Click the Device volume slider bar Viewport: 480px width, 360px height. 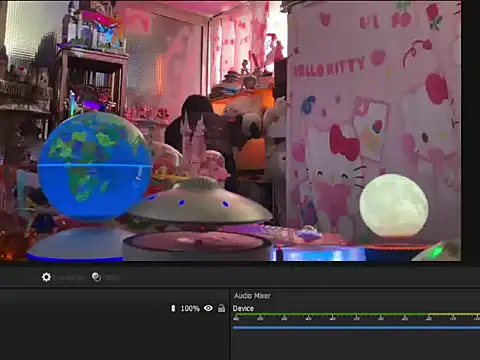point(356,328)
